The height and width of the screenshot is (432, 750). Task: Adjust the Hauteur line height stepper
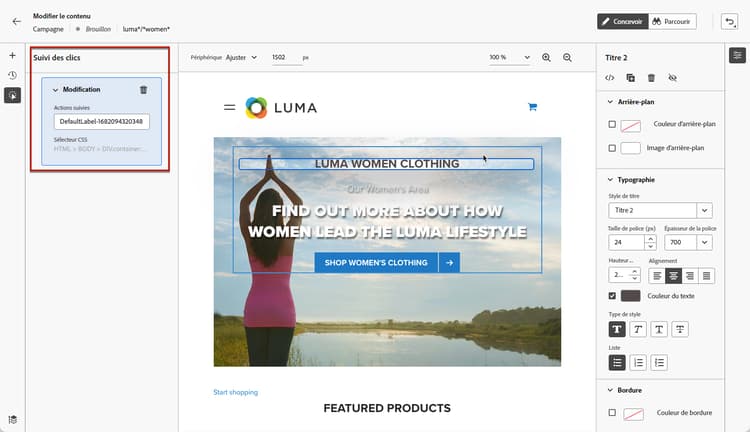coord(635,275)
